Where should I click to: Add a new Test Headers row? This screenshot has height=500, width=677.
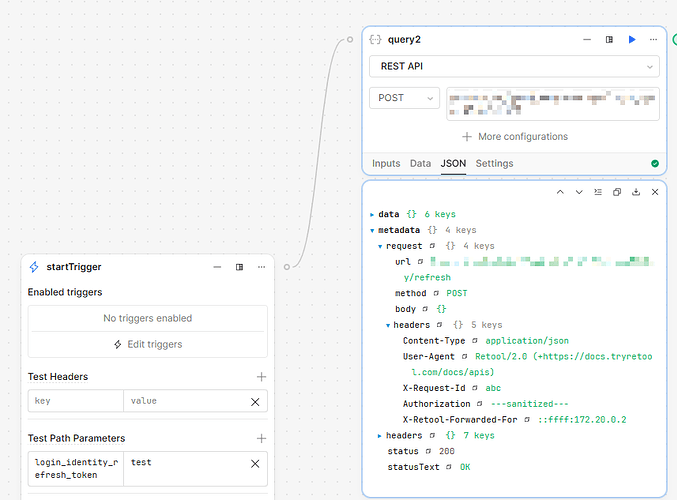[x=261, y=377]
